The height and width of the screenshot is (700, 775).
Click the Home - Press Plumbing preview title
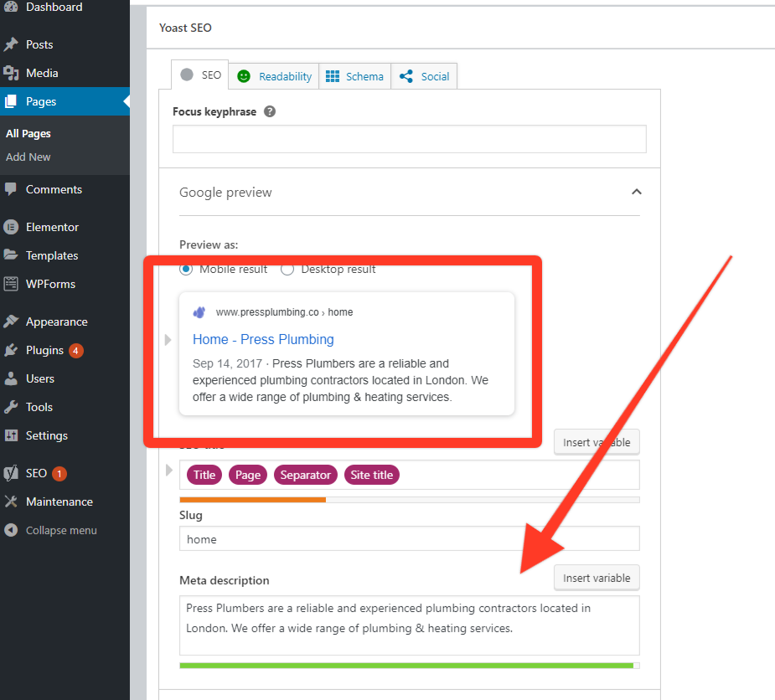(x=263, y=339)
